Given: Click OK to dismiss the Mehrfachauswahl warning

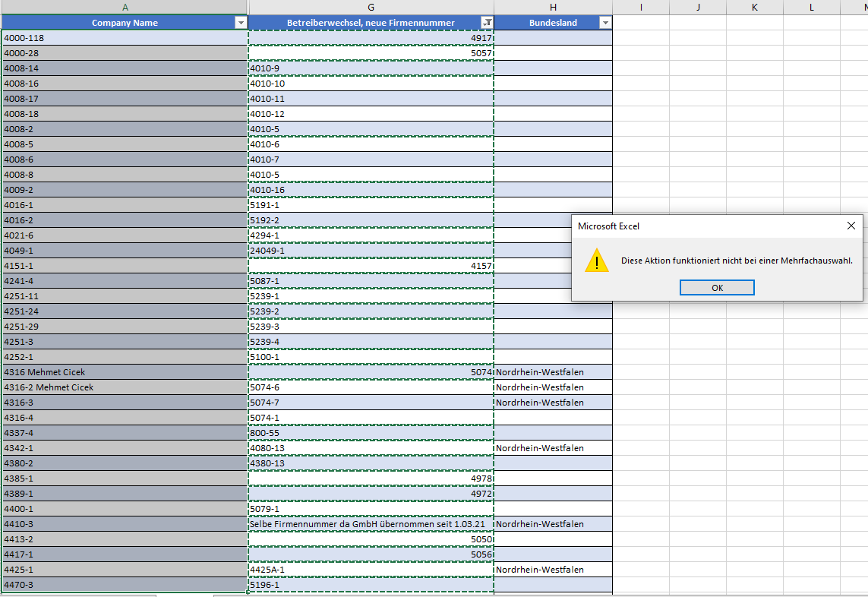Looking at the screenshot, I should pyautogui.click(x=716, y=287).
